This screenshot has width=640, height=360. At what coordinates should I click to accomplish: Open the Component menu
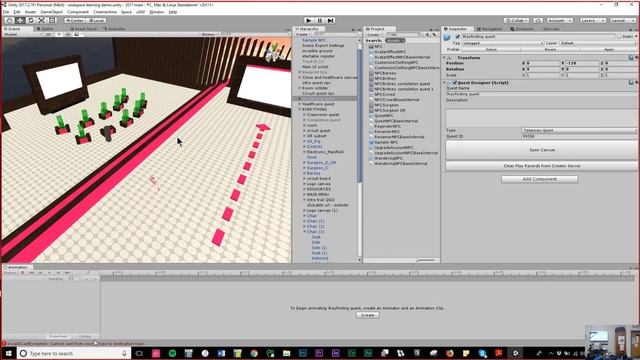point(78,12)
